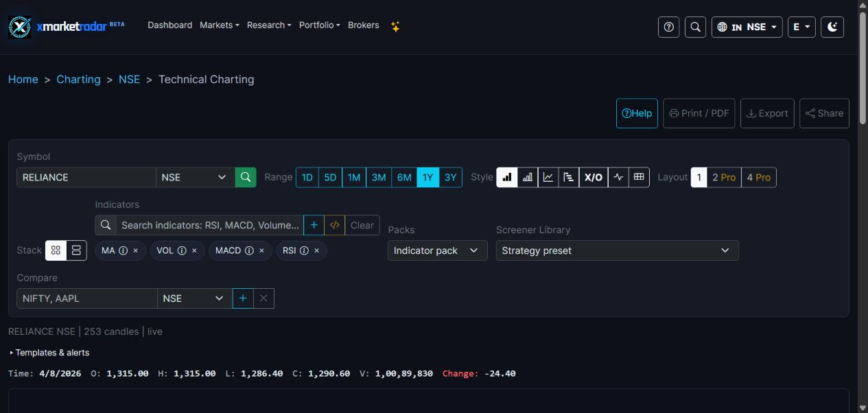Set range to 3M
Image resolution: width=868 pixels, height=413 pixels.
coord(379,177)
